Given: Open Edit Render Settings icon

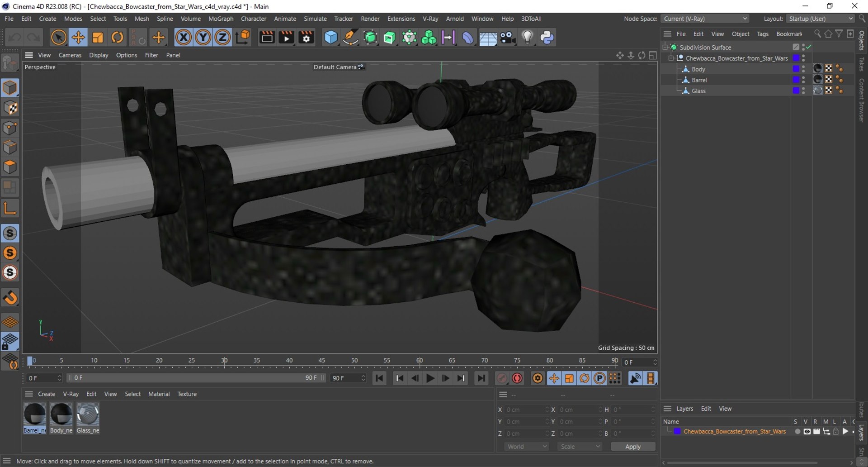Looking at the screenshot, I should (306, 37).
